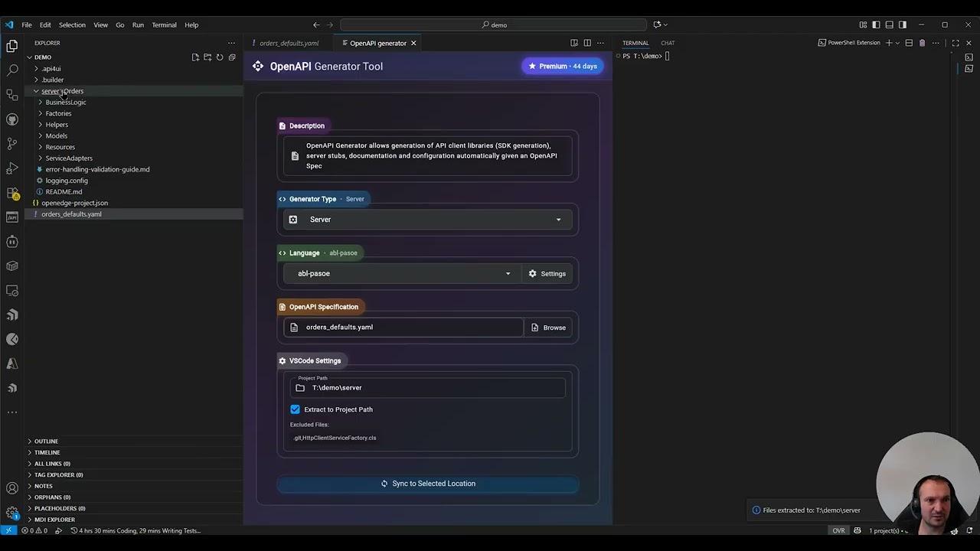
Task: Expand the Models folder
Action: tap(56, 135)
